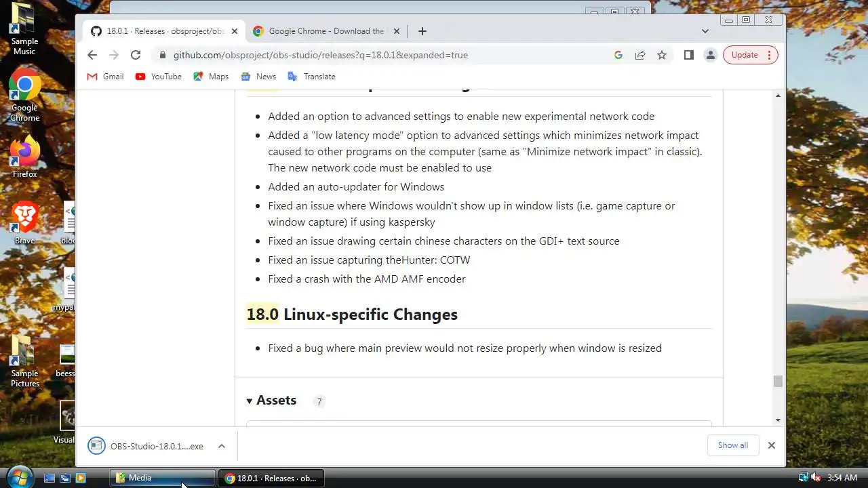
Task: Open Sample Pictures desktop folder
Action: [x=24, y=361]
